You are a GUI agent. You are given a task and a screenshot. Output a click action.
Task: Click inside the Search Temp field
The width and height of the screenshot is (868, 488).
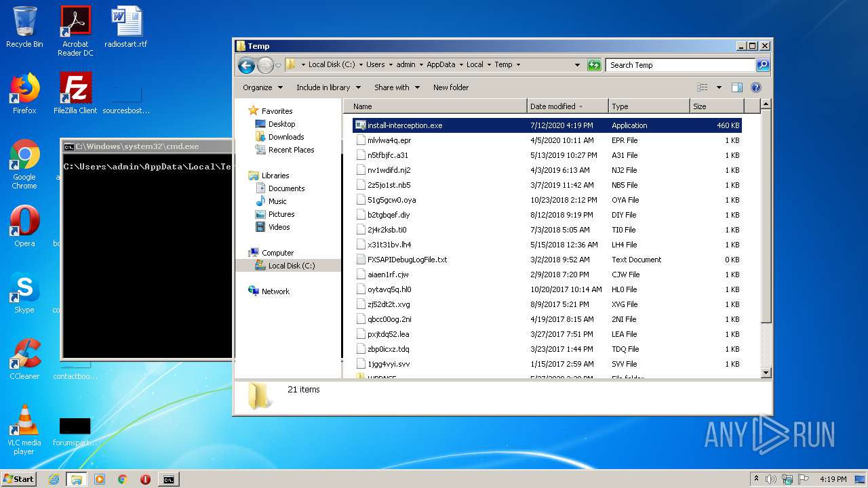click(679, 65)
